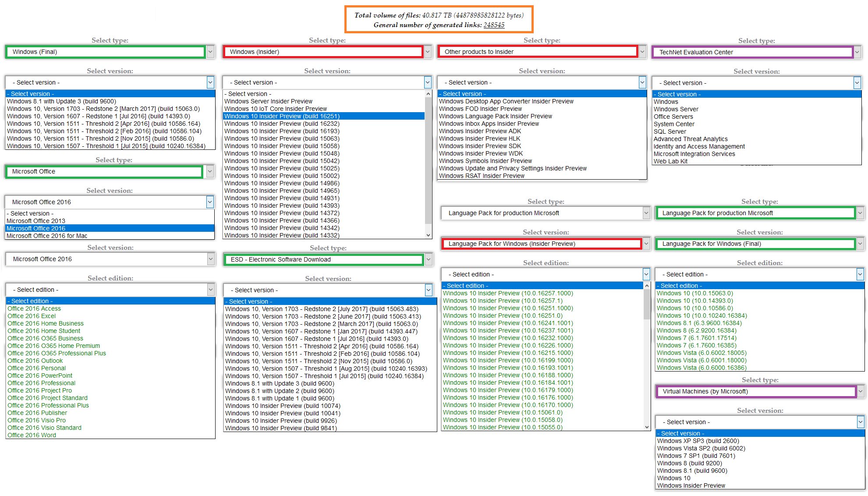Choose Windows 8.1 with Update 2 (build 9600)
This screenshot has width=868, height=496.
(330, 391)
